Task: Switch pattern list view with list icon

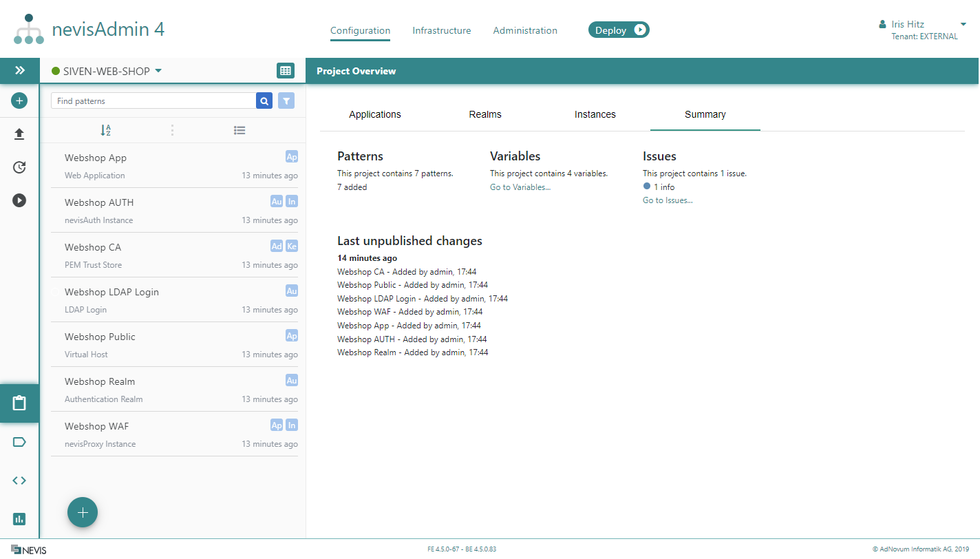Action: [x=239, y=130]
